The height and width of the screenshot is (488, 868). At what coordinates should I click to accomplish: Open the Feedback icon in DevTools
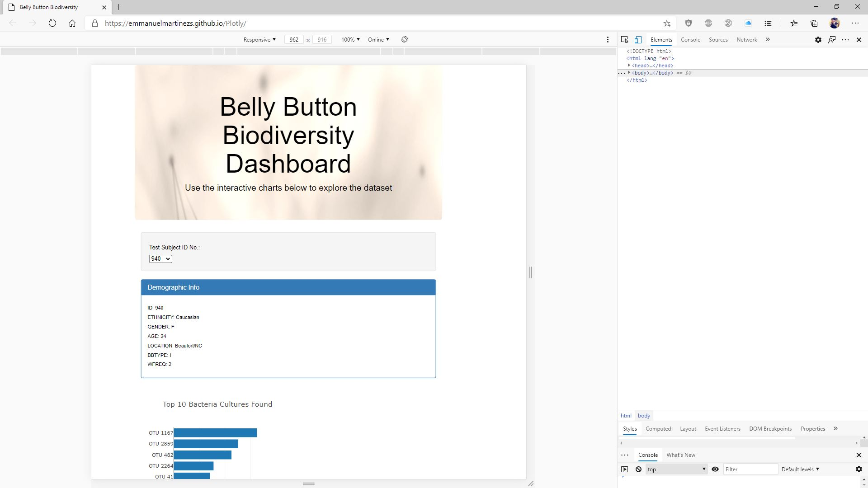pos(831,39)
